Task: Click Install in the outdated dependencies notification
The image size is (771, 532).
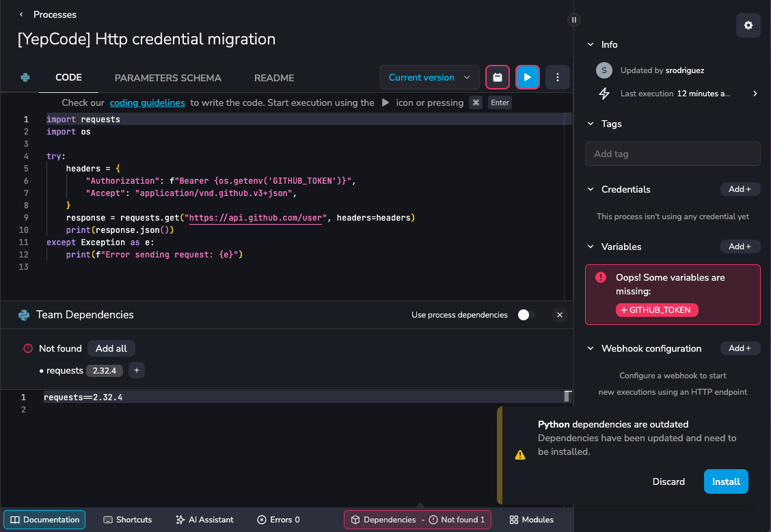Action: point(726,481)
